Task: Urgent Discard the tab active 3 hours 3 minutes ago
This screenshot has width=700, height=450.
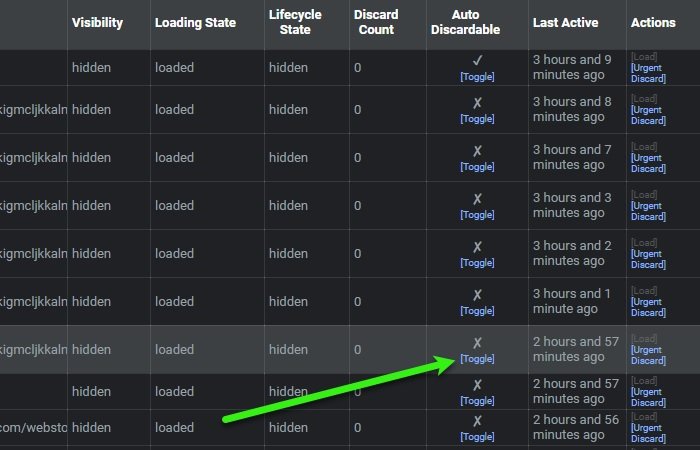Action: coord(648,211)
